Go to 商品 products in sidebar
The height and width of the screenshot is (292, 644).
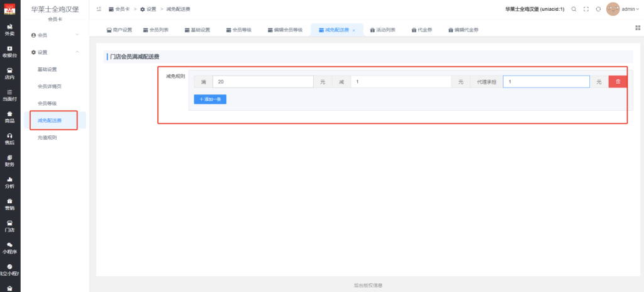click(x=10, y=116)
